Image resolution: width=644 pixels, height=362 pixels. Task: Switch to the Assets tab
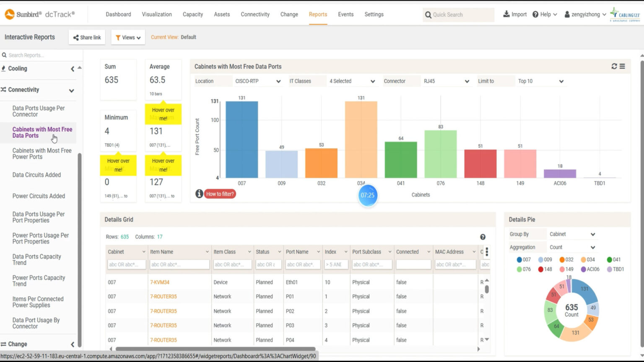[222, 14]
